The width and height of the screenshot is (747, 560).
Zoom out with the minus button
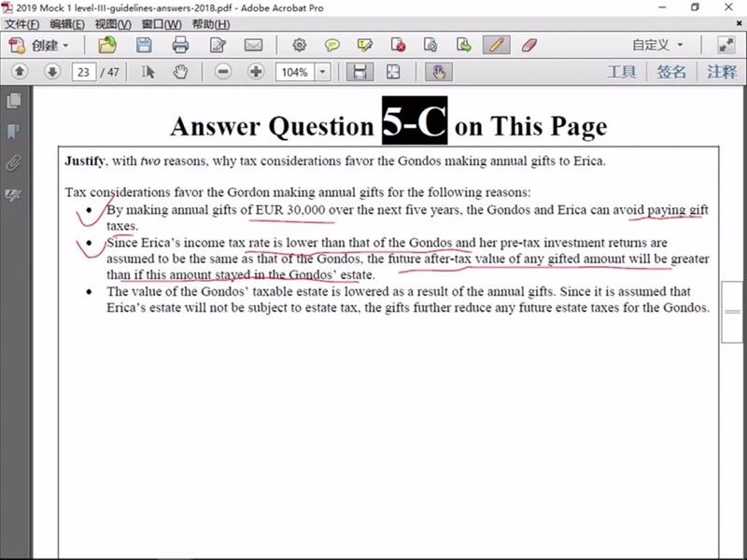pos(223,72)
